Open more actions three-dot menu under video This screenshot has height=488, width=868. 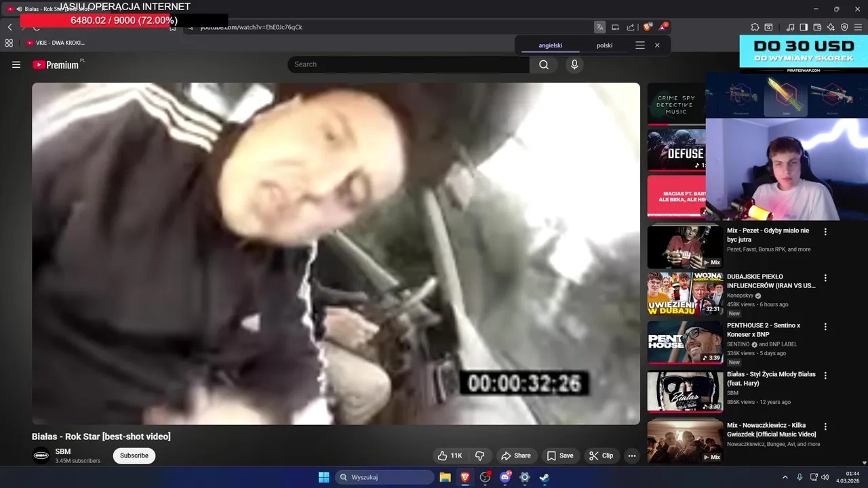[632, 455]
